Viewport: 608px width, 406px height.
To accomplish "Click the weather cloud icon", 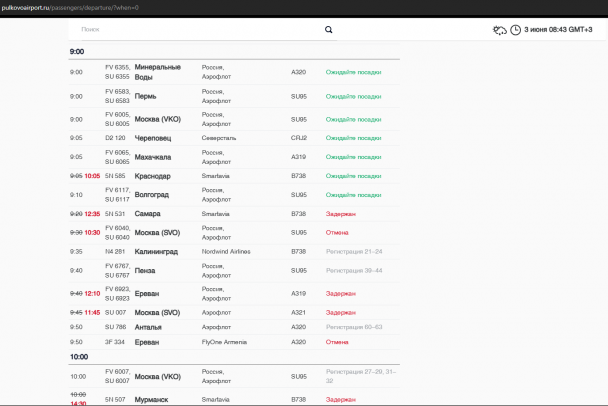I will coord(499,30).
